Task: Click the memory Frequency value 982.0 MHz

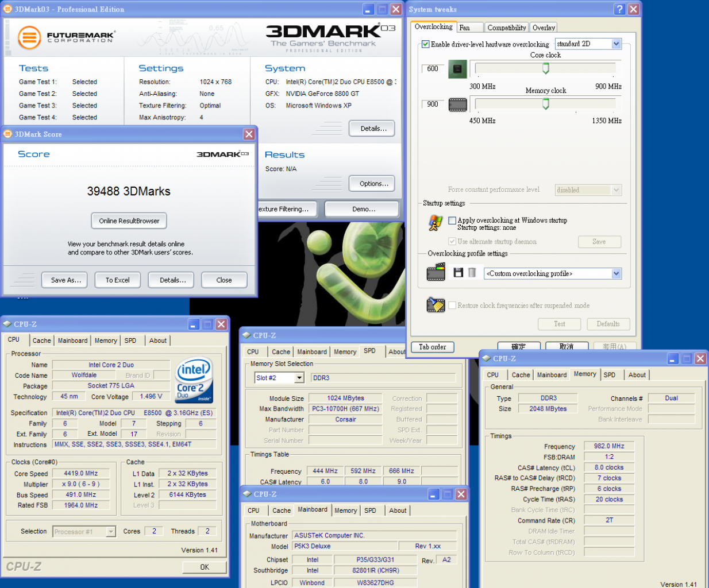Action: [x=610, y=446]
